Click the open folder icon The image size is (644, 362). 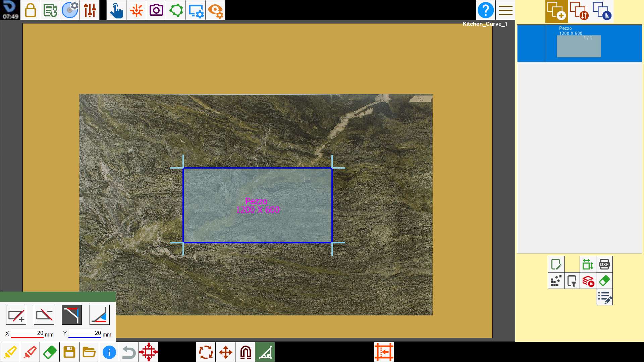click(89, 352)
